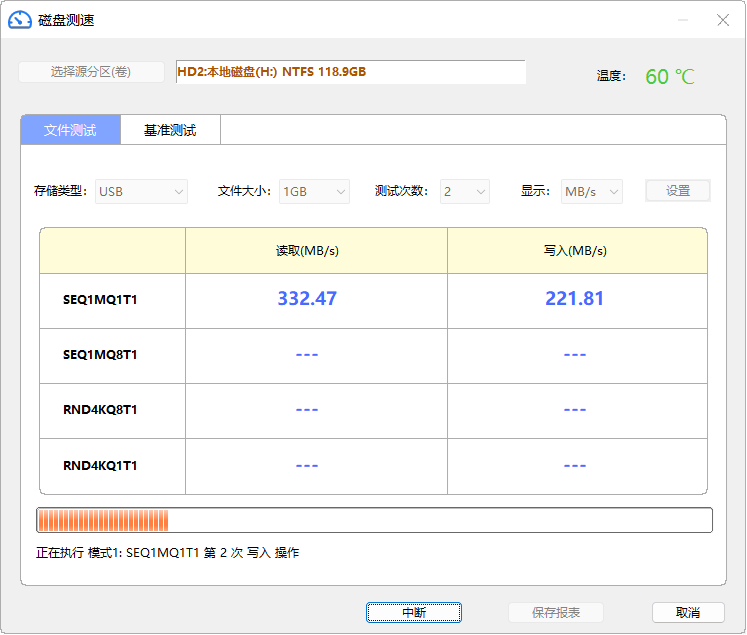Select the SEQ1MQ8T1 row label
This screenshot has height=635, width=747.
pos(100,355)
